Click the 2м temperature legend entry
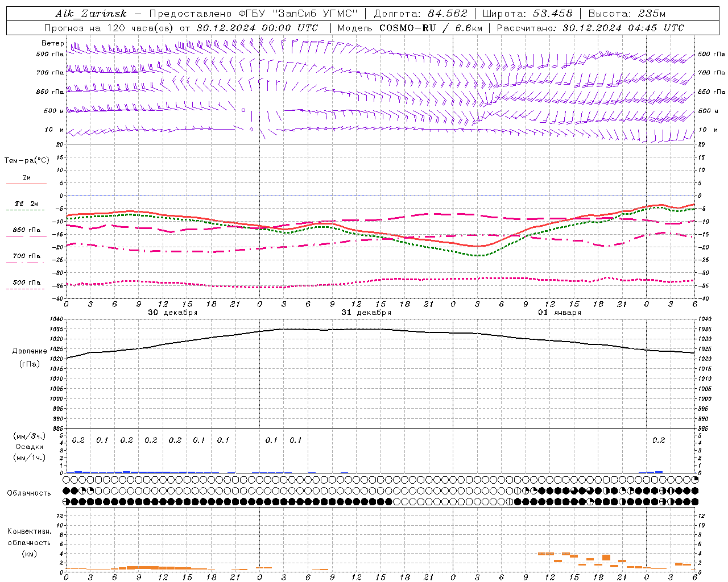This screenshot has height=582, width=728. tap(26, 178)
